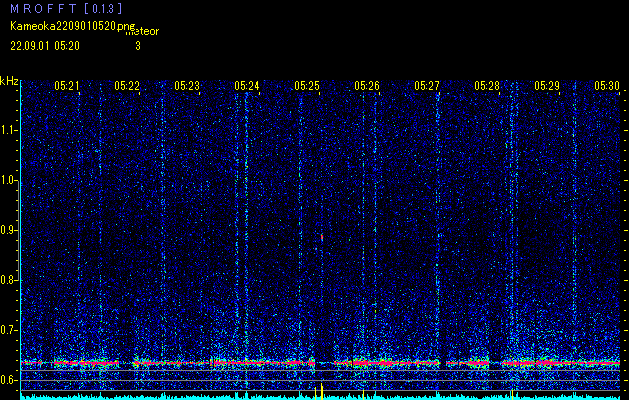This screenshot has width=629, height=400.
Task: Click the 1.0 kHz frequency label
Action: pos(8,181)
